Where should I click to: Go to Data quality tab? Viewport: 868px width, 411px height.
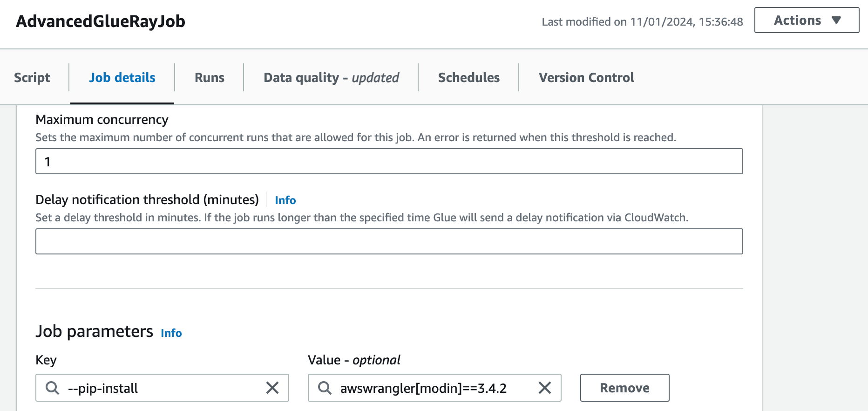pyautogui.click(x=331, y=77)
